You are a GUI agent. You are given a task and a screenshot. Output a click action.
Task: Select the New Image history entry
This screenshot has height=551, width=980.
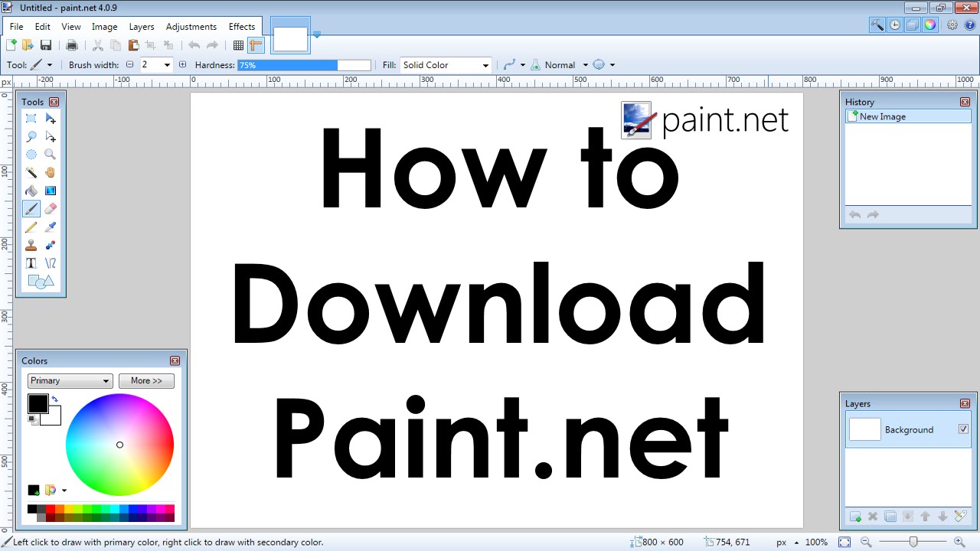908,116
